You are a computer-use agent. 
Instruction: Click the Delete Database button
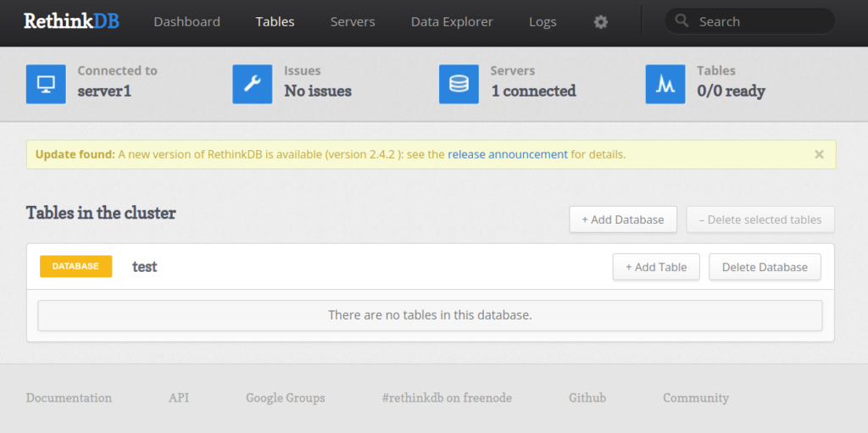pyautogui.click(x=765, y=267)
